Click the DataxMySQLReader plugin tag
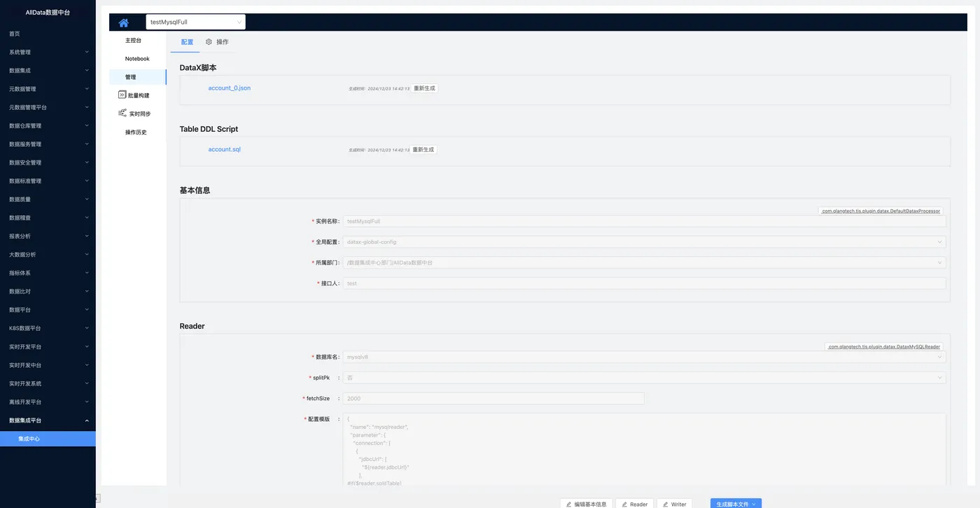 click(884, 347)
